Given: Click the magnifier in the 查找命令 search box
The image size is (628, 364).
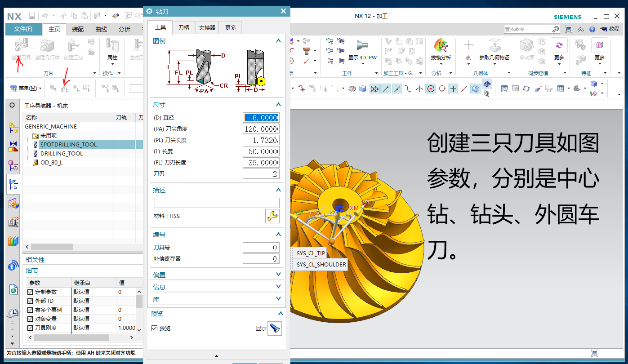Looking at the screenshot, I should tap(556, 29).
